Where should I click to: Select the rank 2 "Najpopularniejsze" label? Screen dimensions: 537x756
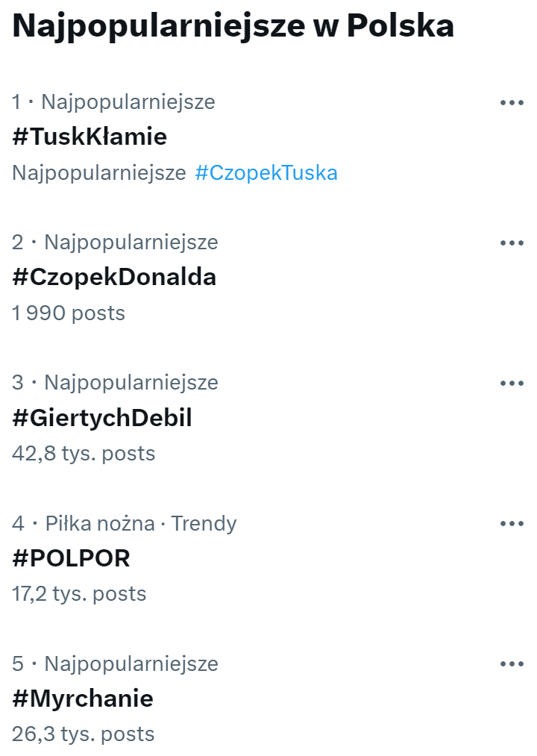pyautogui.click(x=131, y=243)
